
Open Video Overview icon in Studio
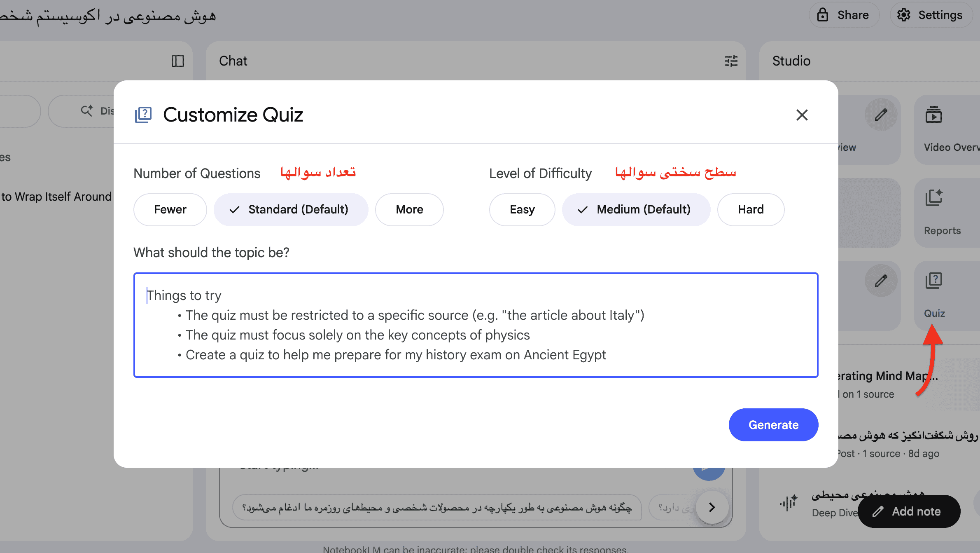pyautogui.click(x=933, y=115)
